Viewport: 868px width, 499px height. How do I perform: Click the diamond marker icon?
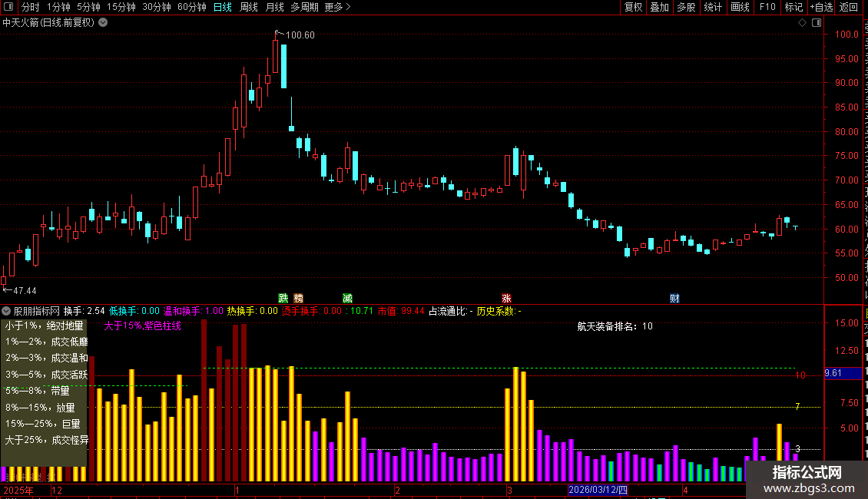(x=802, y=23)
